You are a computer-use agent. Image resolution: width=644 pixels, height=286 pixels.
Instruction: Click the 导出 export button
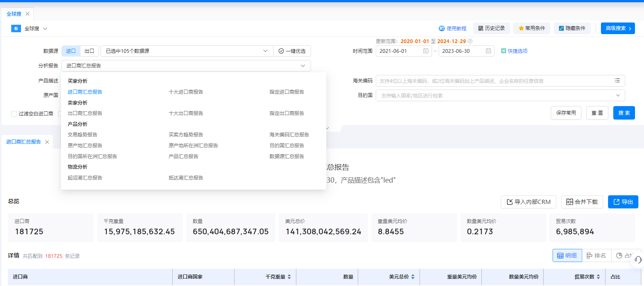point(623,202)
